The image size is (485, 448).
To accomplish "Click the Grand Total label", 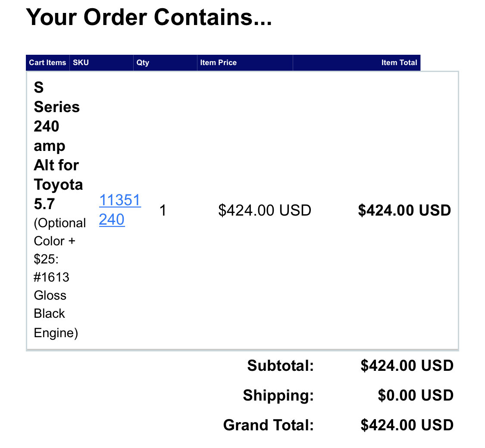I will point(269,425).
